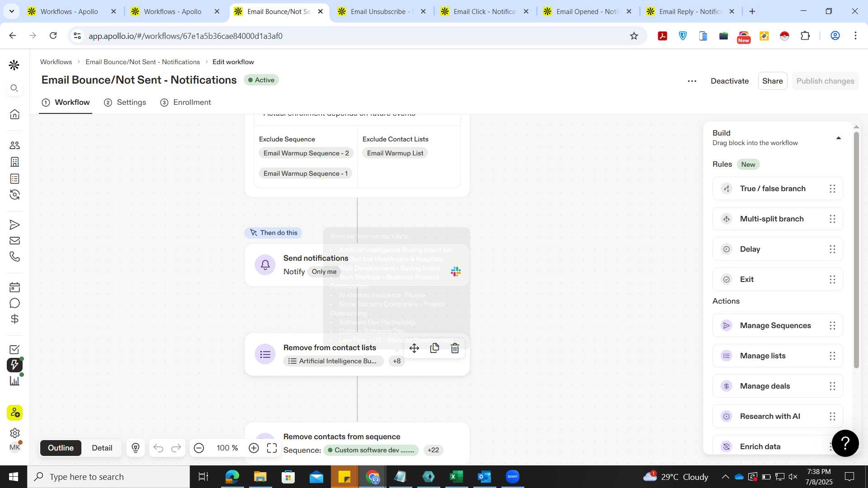Select the Delay rule block
Viewport: 868px width, 488px height.
(778, 249)
